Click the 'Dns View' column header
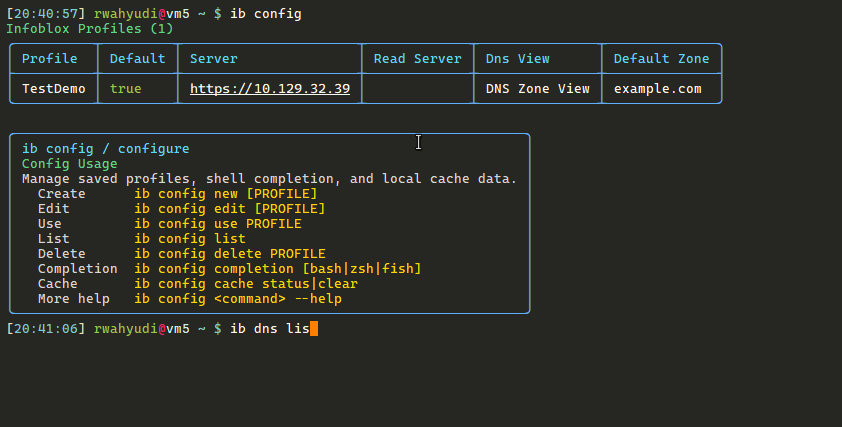 pos(518,59)
